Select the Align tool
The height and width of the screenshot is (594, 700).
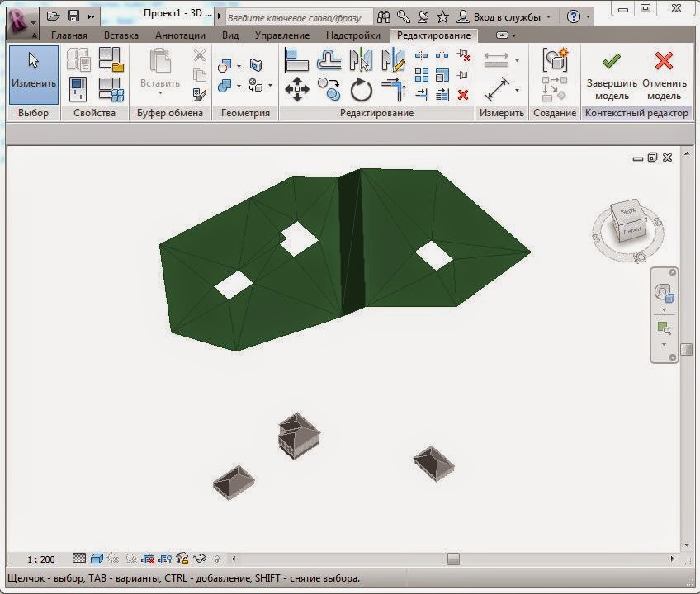pos(296,60)
